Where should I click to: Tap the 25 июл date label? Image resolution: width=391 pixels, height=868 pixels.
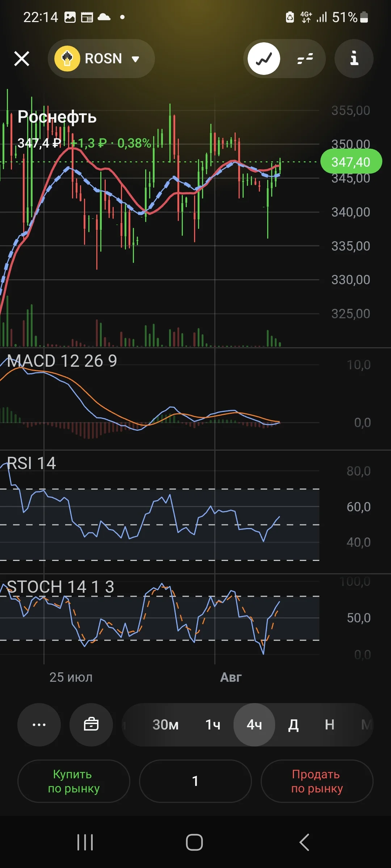71,677
